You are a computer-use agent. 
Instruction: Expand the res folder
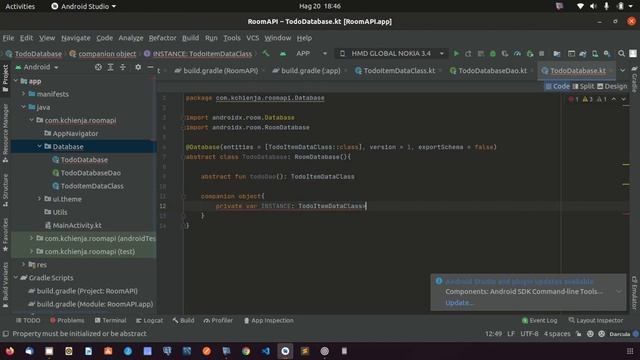click(24, 264)
